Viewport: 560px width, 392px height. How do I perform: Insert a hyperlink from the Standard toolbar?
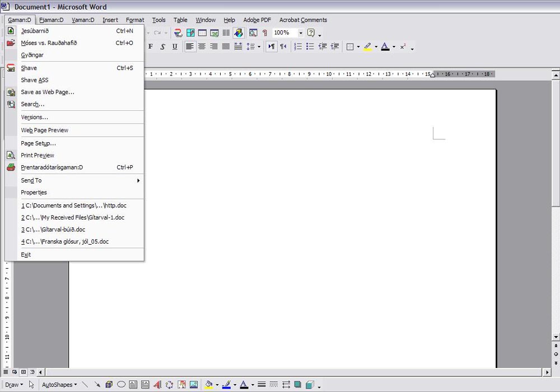(x=178, y=33)
